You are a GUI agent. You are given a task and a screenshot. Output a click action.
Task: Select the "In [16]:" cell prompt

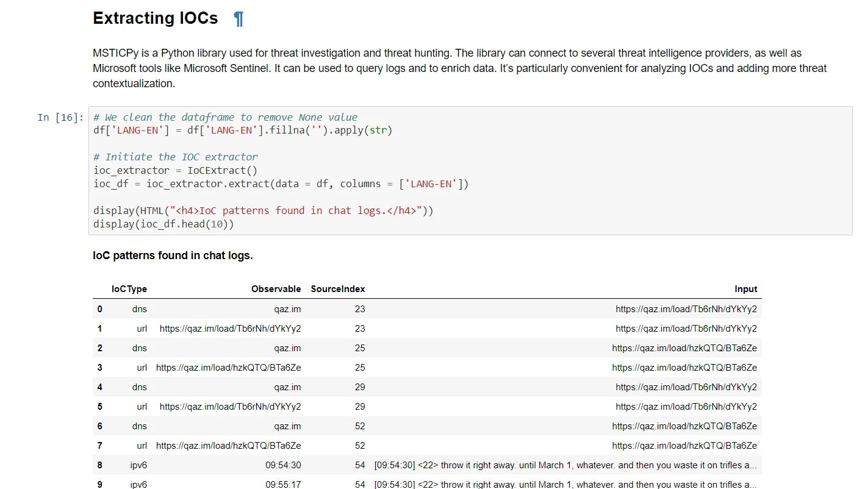pyautogui.click(x=60, y=117)
